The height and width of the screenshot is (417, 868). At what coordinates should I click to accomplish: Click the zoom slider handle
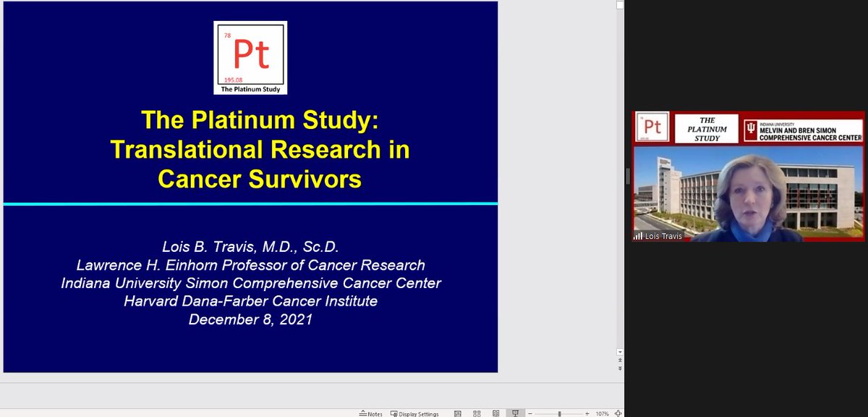[560, 414]
